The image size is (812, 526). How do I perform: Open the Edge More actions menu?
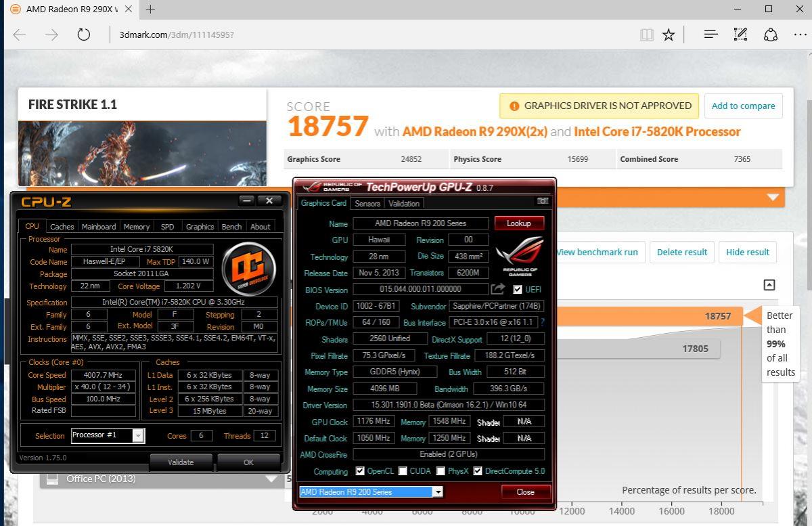(x=798, y=35)
